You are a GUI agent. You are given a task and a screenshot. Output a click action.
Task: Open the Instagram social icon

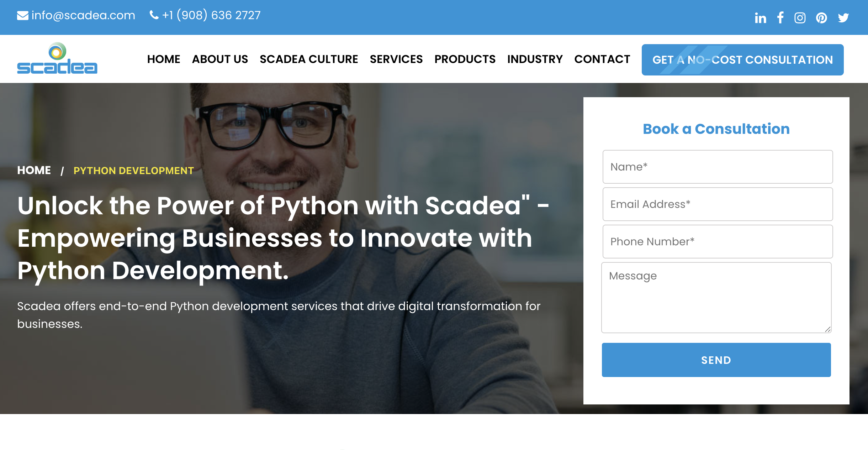[x=800, y=18]
